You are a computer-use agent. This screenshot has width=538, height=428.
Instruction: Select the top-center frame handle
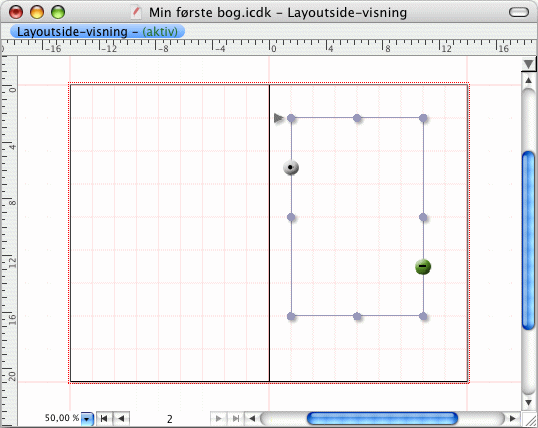coord(357,118)
